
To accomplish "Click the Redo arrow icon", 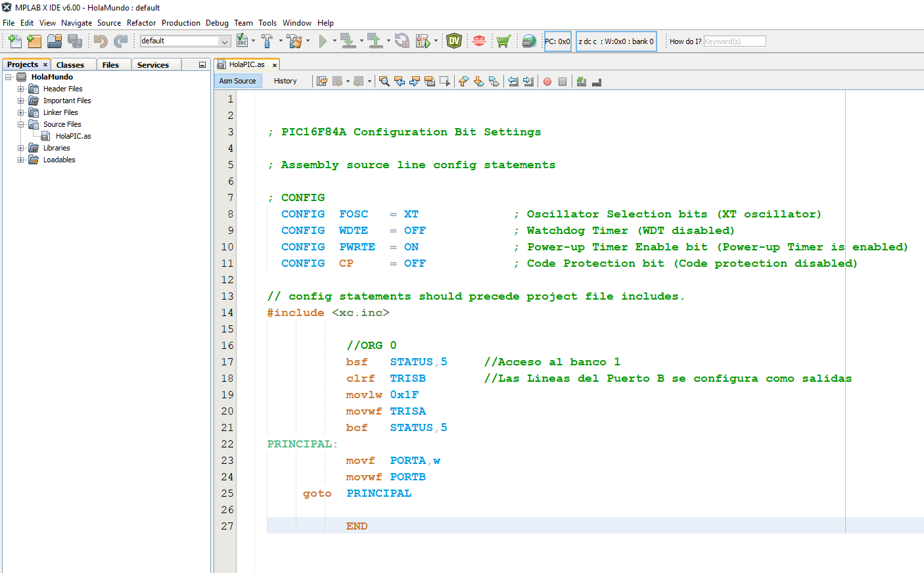I will 120,41.
